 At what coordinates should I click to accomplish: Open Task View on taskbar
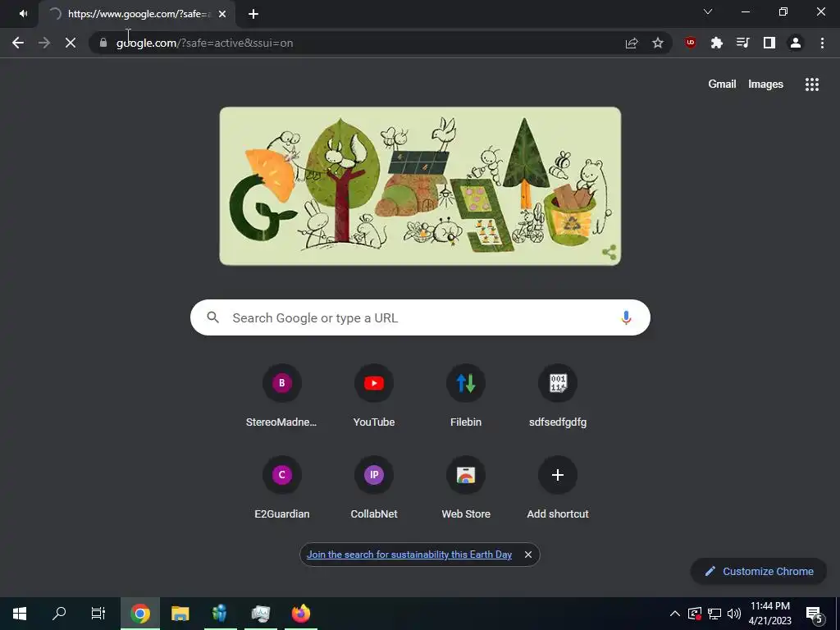click(x=98, y=614)
